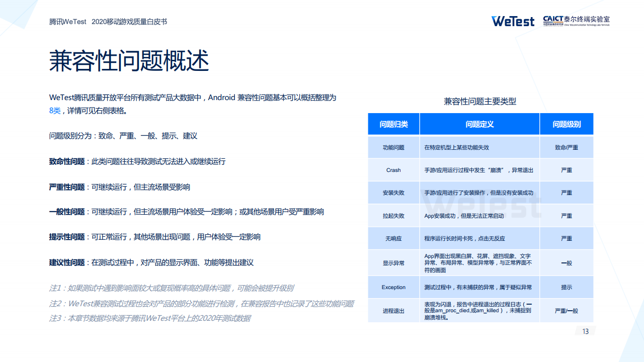Image resolution: width=644 pixels, height=362 pixels.
Task: Click the header text 腾讯WeTest 2020移动游戏质量白皮书
Action: (x=108, y=22)
